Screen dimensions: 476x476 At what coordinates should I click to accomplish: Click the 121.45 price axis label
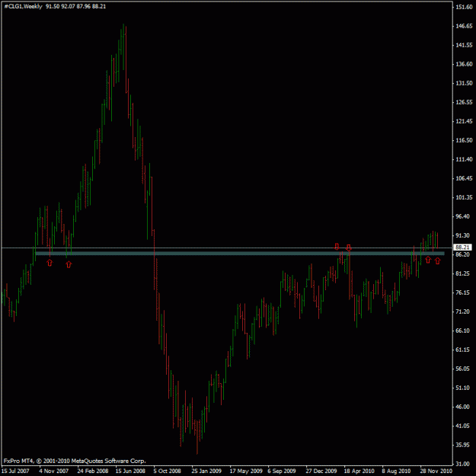pos(464,121)
